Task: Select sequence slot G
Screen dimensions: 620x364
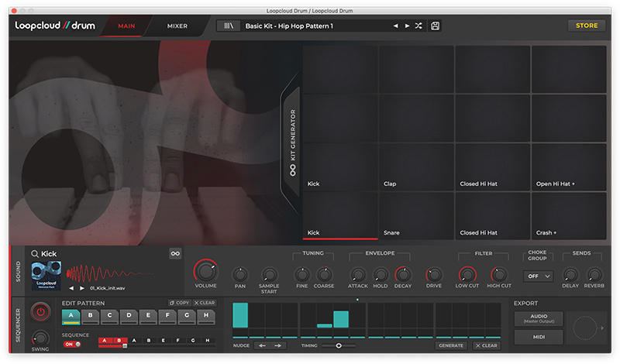Action: coord(192,340)
